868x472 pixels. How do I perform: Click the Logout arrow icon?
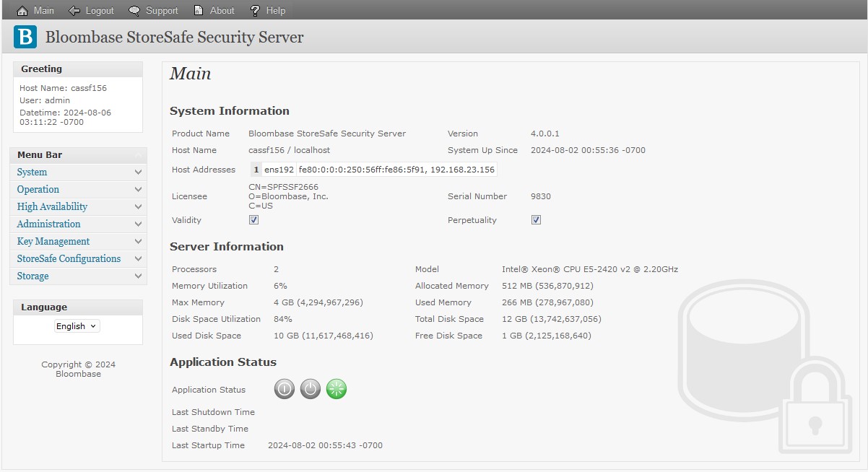pos(74,10)
